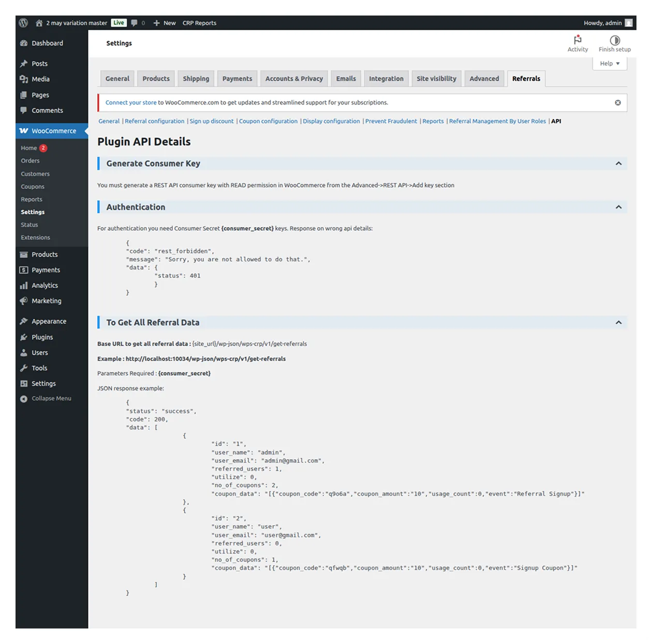Open the site home icon in admin bar

(39, 23)
